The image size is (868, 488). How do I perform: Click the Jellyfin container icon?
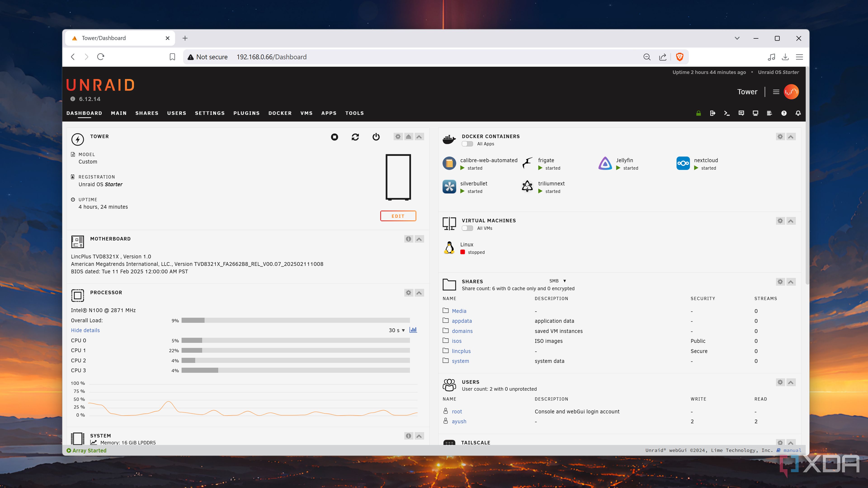pos(605,163)
